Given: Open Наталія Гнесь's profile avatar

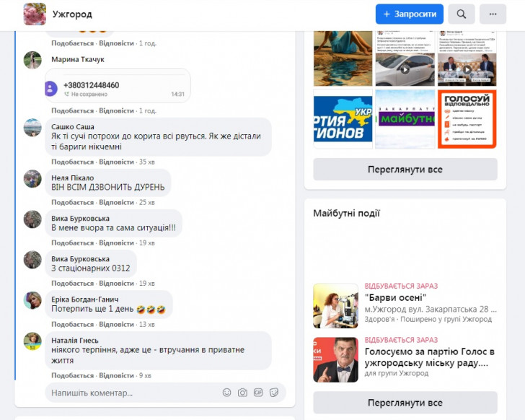Looking at the screenshot, I should tap(32, 341).
